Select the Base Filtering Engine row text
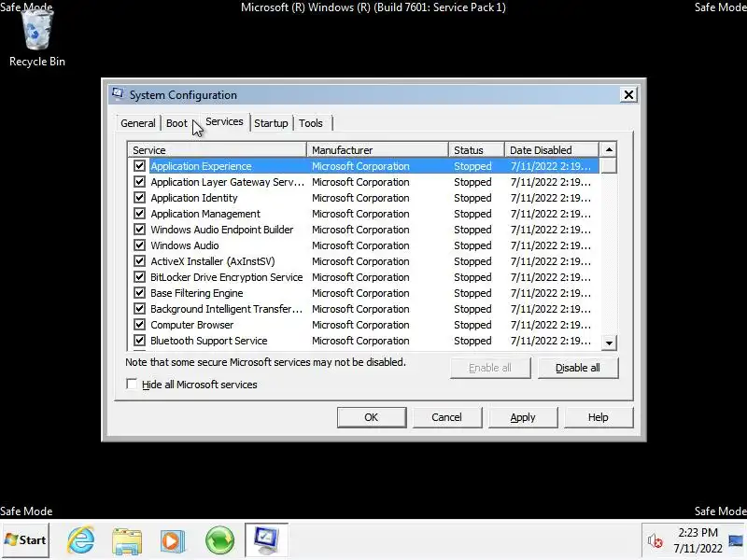The height and width of the screenshot is (560, 747). coord(197,293)
